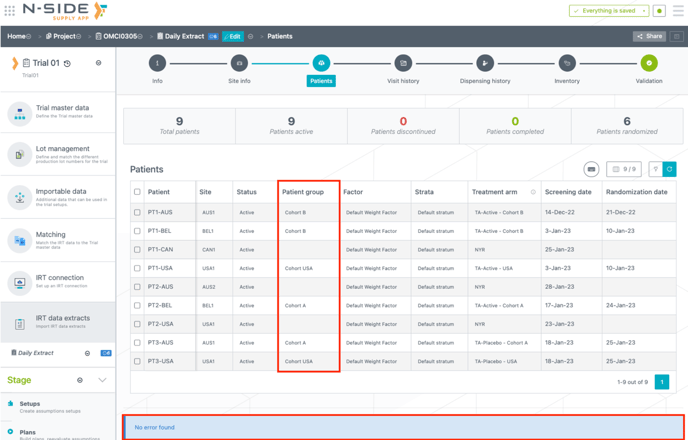Screen dimensions: 688x440
Task: Check the box for patient PT1-AUS
Action: (x=137, y=213)
